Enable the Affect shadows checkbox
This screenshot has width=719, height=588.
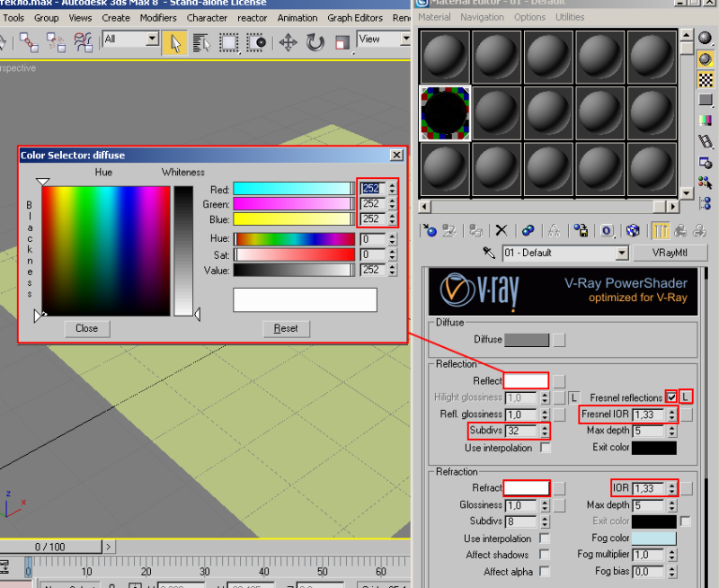click(545, 555)
